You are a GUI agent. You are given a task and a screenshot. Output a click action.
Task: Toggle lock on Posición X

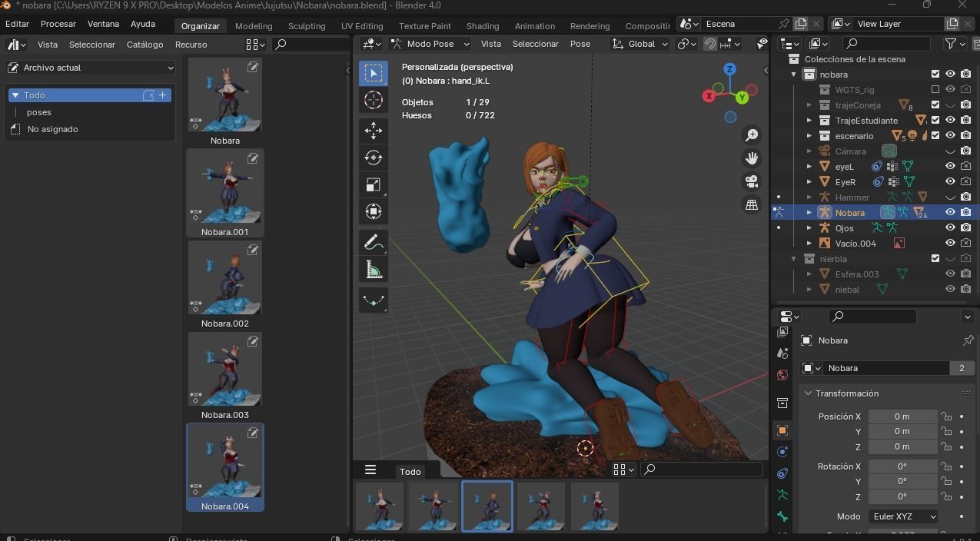tap(947, 417)
